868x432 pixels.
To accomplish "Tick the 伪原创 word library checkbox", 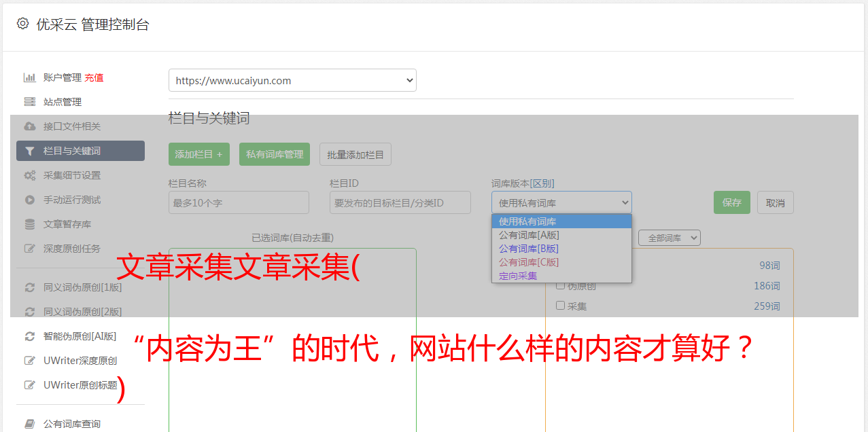I will pos(561,285).
